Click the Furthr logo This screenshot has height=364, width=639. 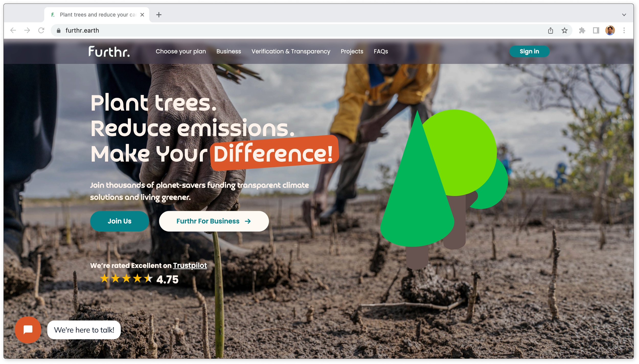point(109,51)
